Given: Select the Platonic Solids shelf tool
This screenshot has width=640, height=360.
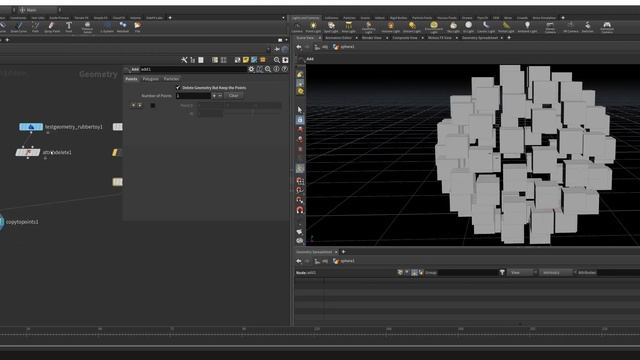Looking at the screenshot, I should pyautogui.click(x=87, y=27).
